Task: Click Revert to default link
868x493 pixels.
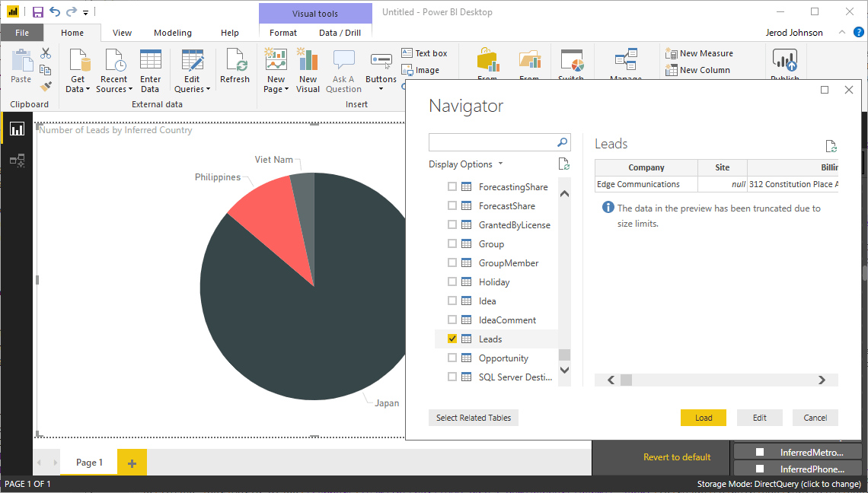Action: (676, 457)
